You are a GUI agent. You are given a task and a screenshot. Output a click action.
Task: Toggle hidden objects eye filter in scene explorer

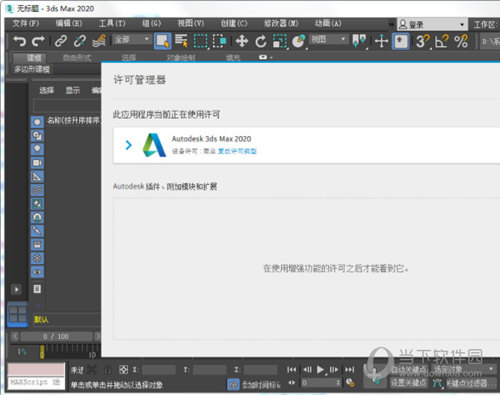(37, 272)
